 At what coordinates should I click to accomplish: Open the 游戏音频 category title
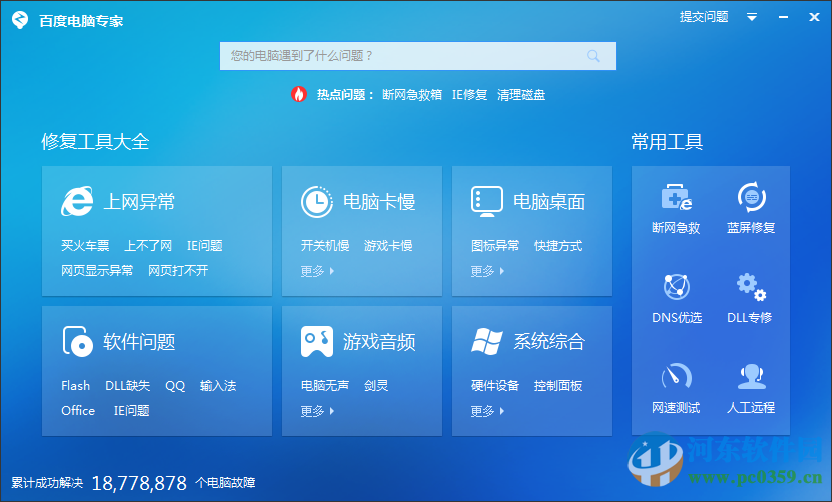pos(379,342)
